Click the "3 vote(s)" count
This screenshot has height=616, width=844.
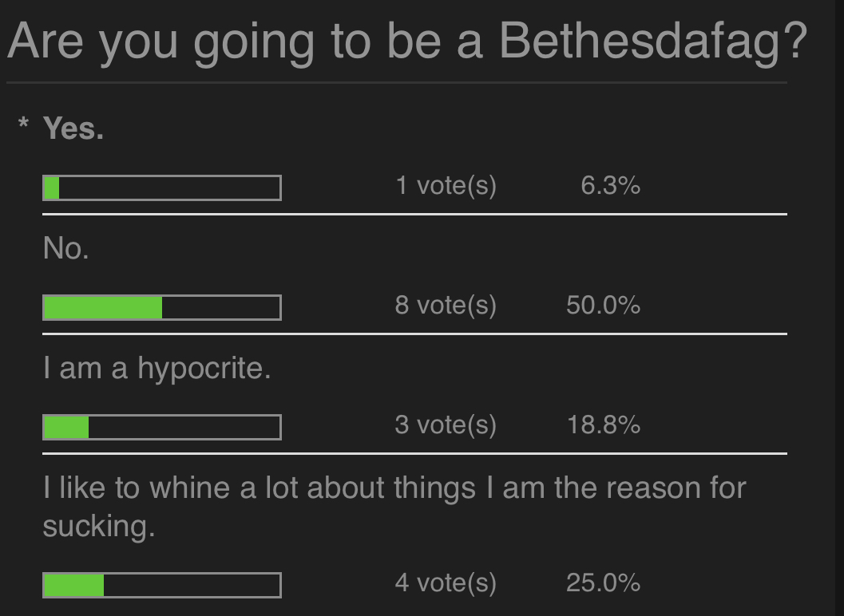coord(446,425)
